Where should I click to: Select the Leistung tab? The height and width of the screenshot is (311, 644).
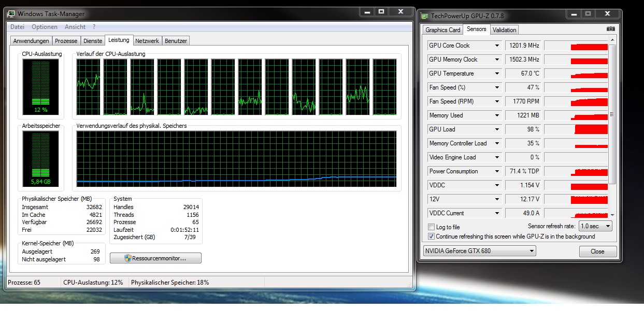tap(119, 40)
